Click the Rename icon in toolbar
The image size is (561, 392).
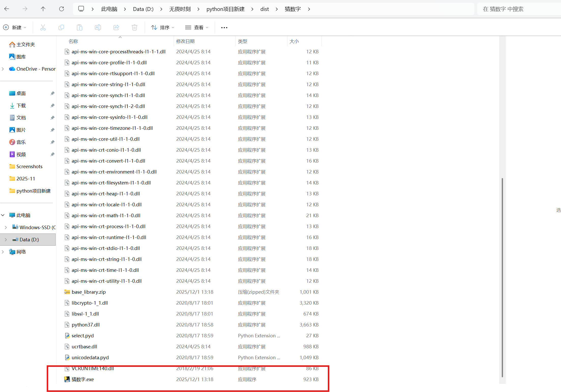pos(98,27)
